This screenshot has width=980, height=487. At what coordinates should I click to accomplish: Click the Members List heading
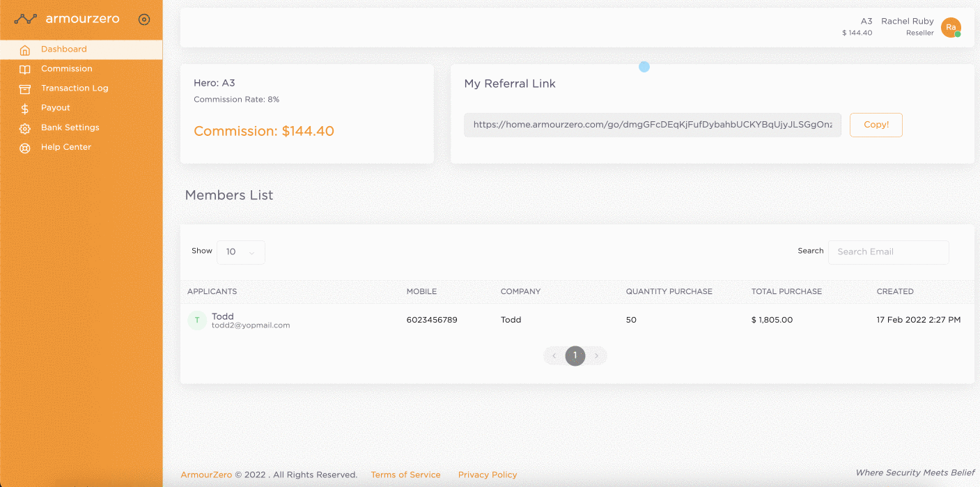[x=229, y=196]
